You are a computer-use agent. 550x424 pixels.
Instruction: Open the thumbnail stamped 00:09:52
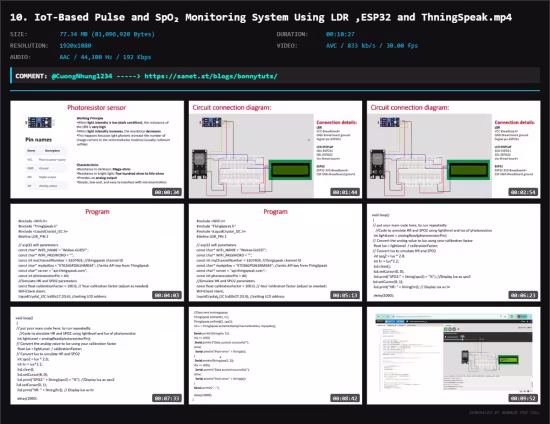coord(454,356)
